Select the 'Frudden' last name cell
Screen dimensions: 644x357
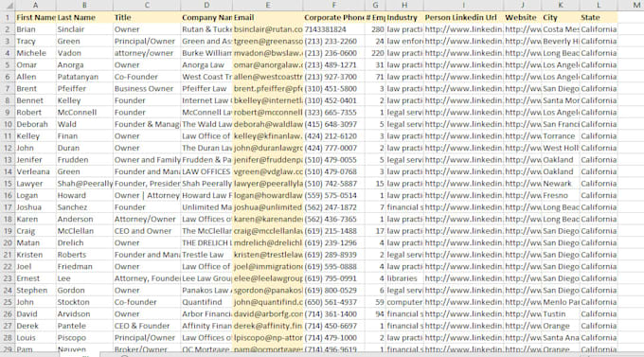tap(84, 160)
